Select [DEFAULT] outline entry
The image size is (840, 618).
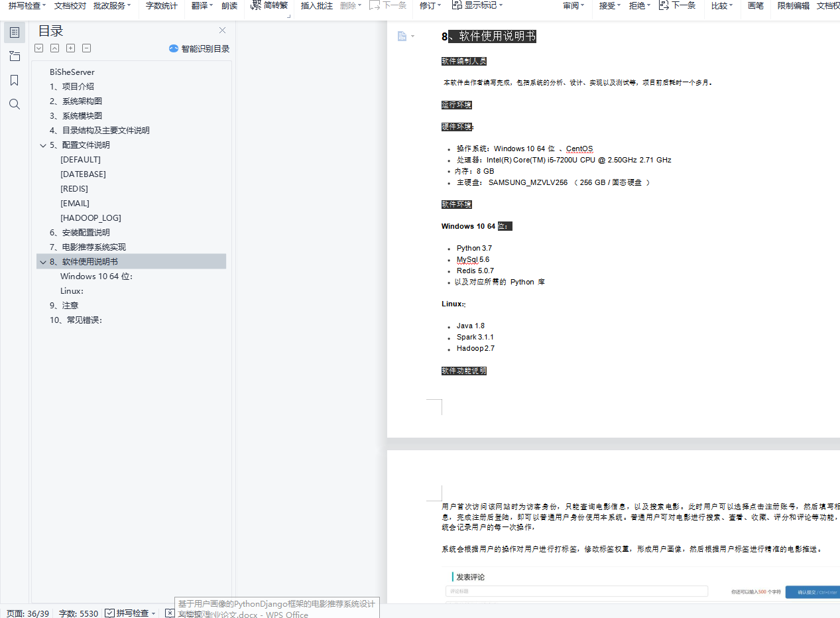pyautogui.click(x=80, y=159)
